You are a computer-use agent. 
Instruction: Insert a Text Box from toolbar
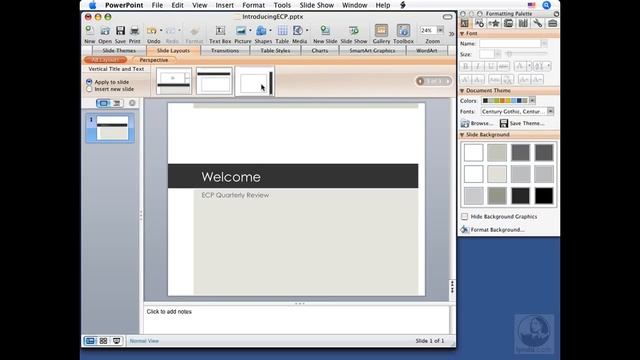pyautogui.click(x=220, y=31)
